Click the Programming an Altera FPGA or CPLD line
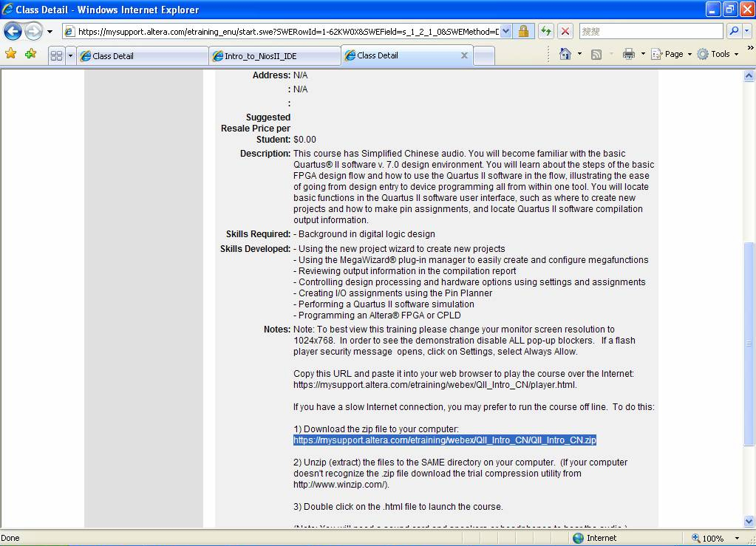Image resolution: width=756 pixels, height=546 pixels. click(377, 315)
